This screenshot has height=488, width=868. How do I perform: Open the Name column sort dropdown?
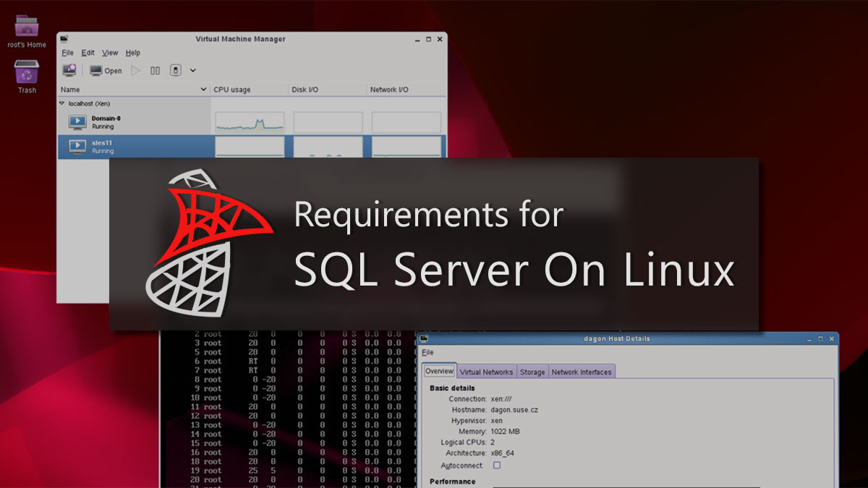point(203,89)
